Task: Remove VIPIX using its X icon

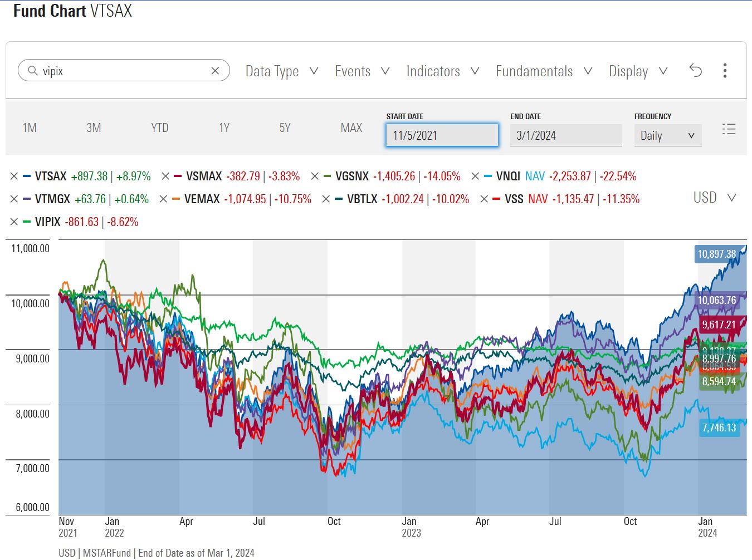Action: click(14, 222)
